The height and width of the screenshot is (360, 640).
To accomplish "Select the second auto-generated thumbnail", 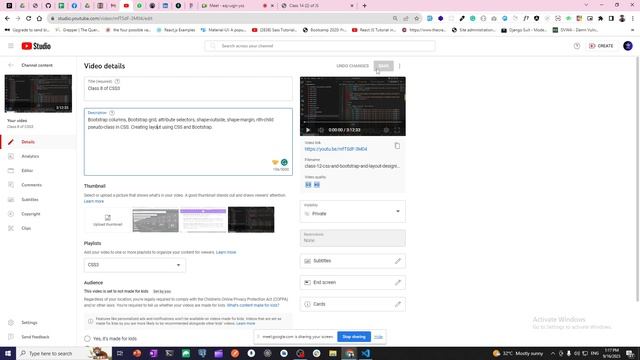I will [x=203, y=220].
